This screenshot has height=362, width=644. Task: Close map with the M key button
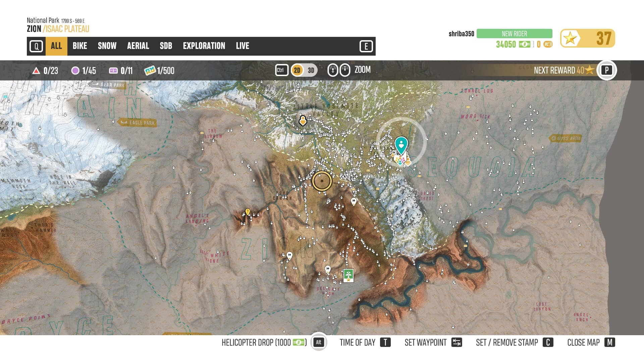[x=609, y=342]
